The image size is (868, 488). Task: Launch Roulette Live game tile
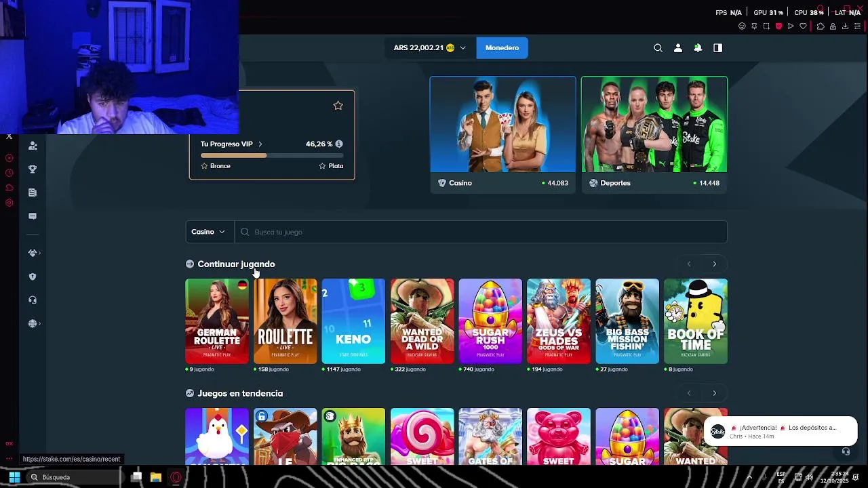tap(285, 321)
